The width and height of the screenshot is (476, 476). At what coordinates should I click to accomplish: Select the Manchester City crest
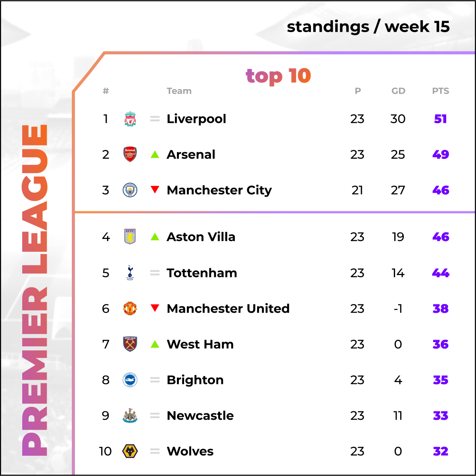point(130,190)
